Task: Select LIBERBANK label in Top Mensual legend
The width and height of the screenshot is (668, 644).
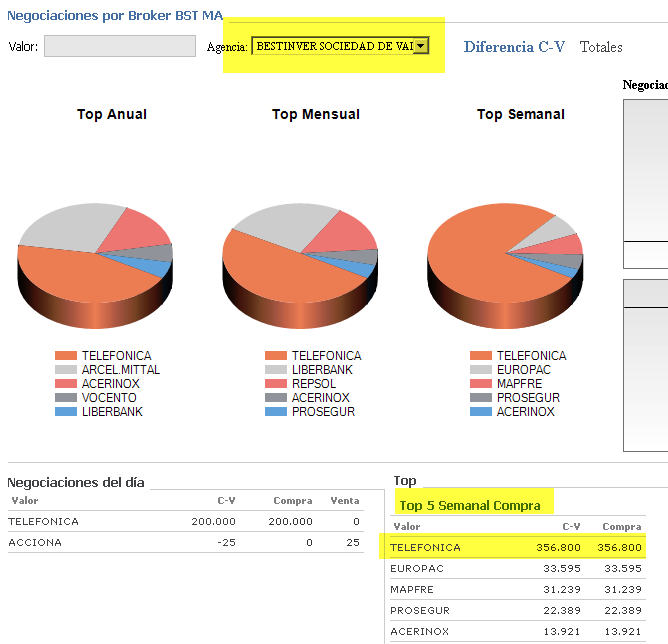Action: click(x=322, y=370)
